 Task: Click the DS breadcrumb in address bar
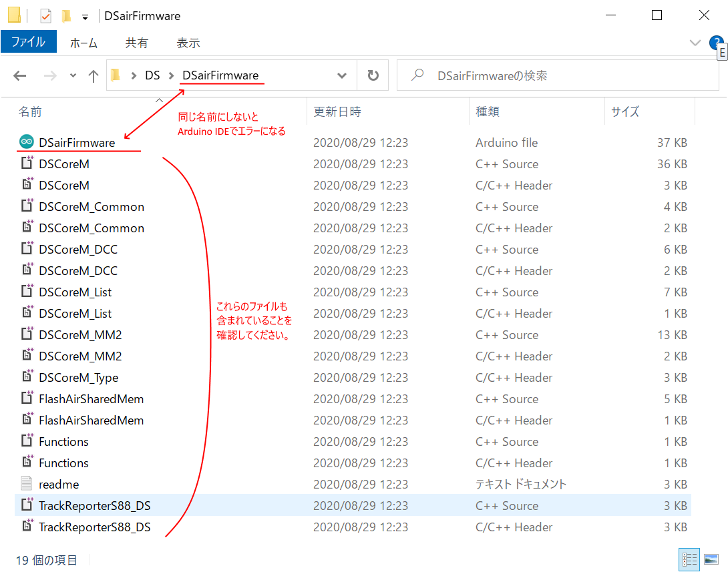pos(152,75)
